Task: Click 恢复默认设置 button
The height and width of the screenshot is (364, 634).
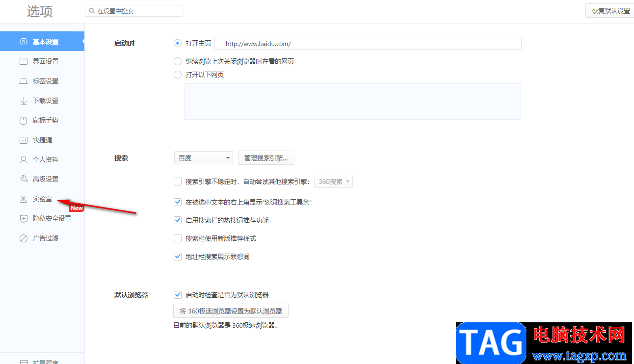Action: pyautogui.click(x=610, y=11)
